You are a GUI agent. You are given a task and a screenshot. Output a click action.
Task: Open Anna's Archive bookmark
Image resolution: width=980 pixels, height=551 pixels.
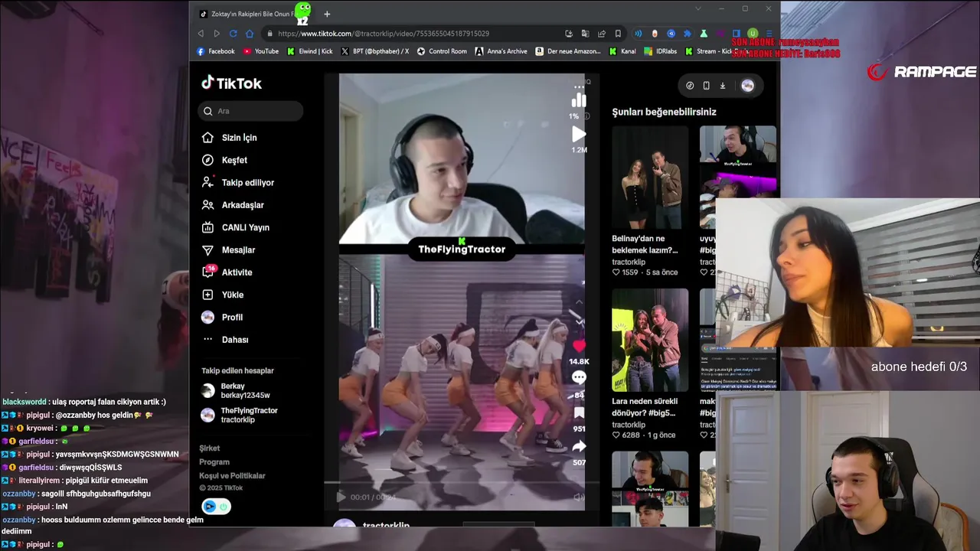501,51
